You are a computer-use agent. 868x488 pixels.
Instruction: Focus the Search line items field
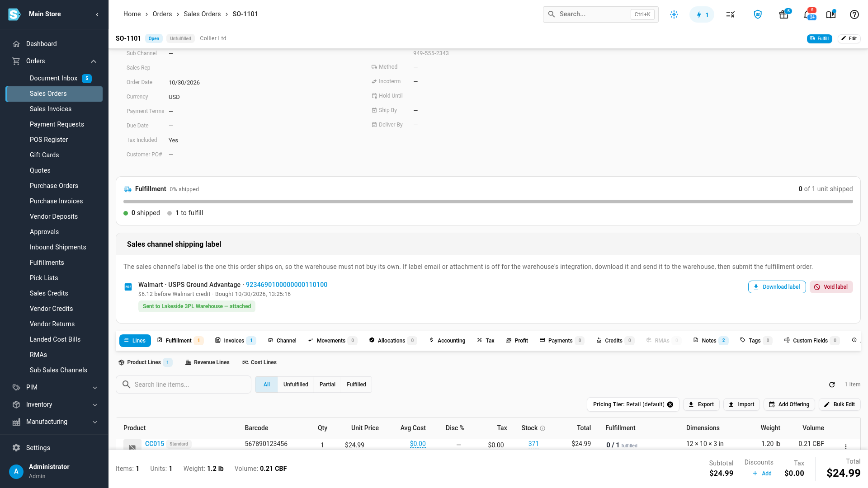tap(184, 385)
